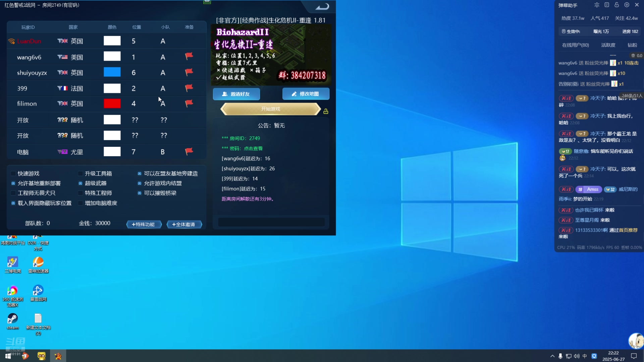Toggle the 可以摧毁桥梁 checkbox
644x362 pixels.
140,193
